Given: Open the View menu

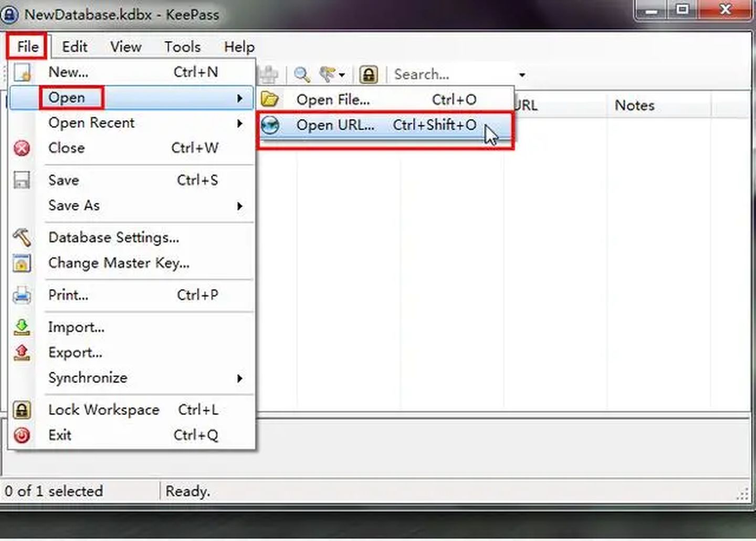Looking at the screenshot, I should point(125,47).
